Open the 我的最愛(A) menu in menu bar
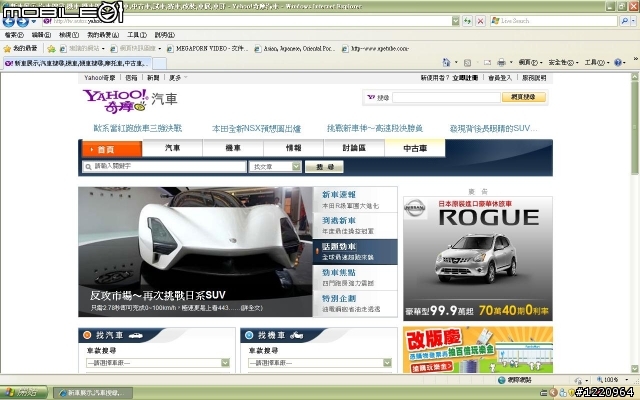This screenshot has height=400, width=640. pos(102,35)
